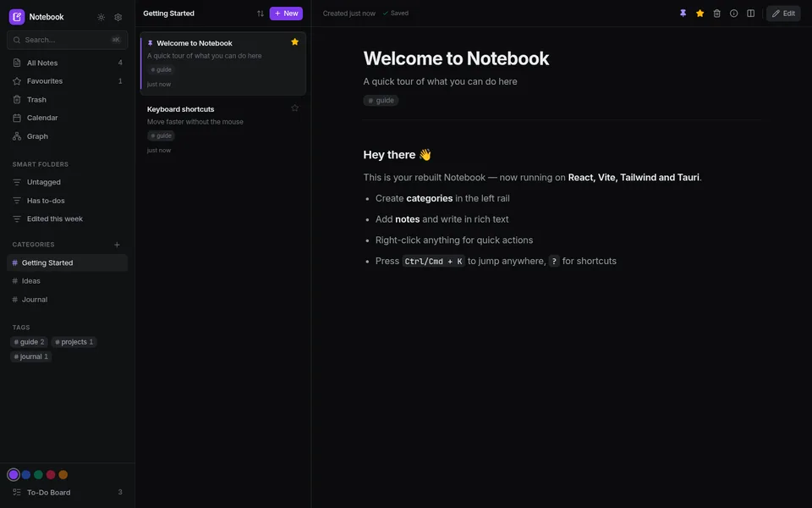Click the Ctrl/Cmd + K shortcut text
812x508 pixels.
[433, 262]
